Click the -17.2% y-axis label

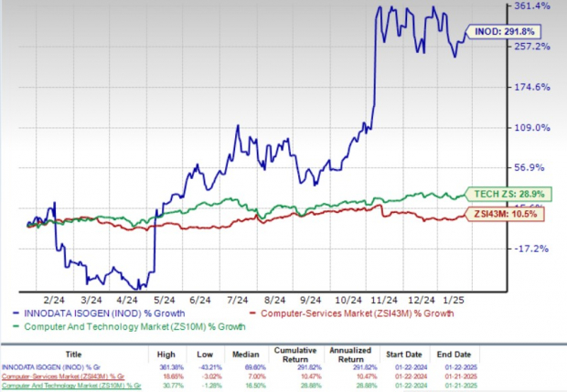click(x=531, y=249)
